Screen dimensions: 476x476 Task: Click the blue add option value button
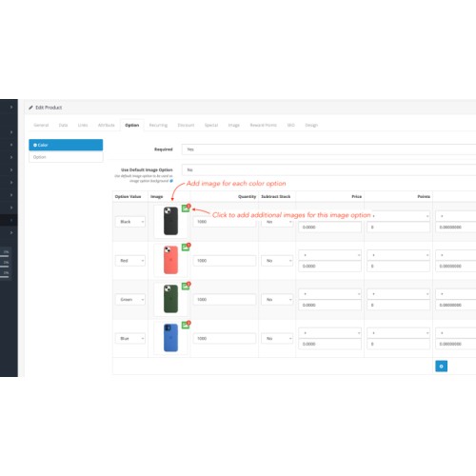[441, 367]
